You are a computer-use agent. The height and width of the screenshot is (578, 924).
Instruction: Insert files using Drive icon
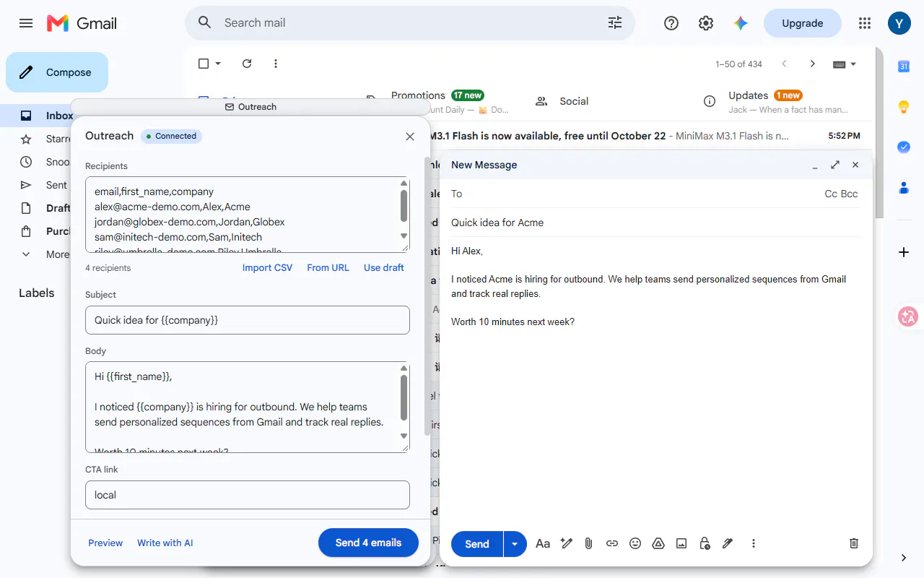click(658, 543)
